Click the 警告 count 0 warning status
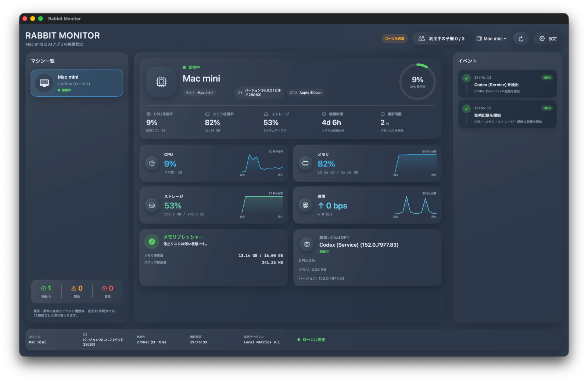This screenshot has height=382, width=588. tap(77, 292)
